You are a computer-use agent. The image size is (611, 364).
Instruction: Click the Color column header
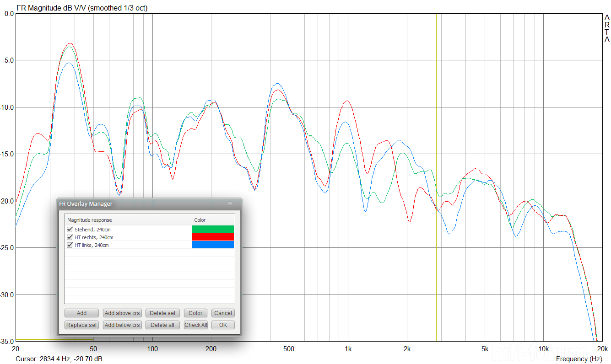pyautogui.click(x=200, y=220)
